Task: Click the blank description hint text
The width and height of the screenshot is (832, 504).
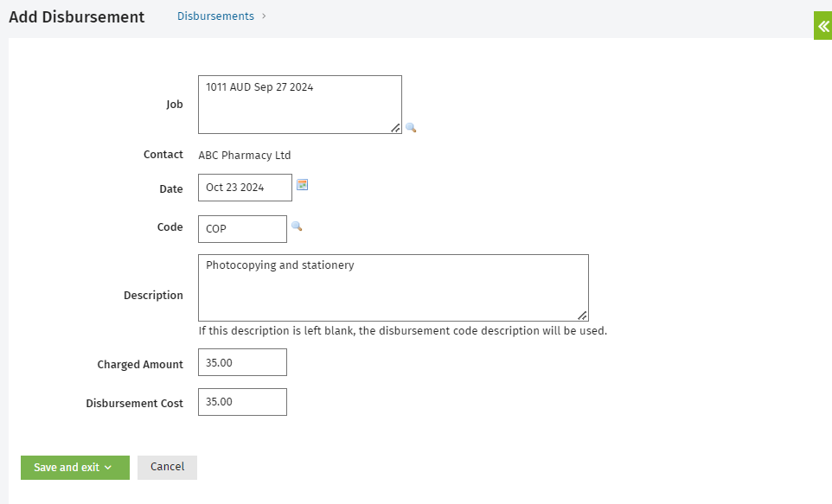Action: pos(403,330)
